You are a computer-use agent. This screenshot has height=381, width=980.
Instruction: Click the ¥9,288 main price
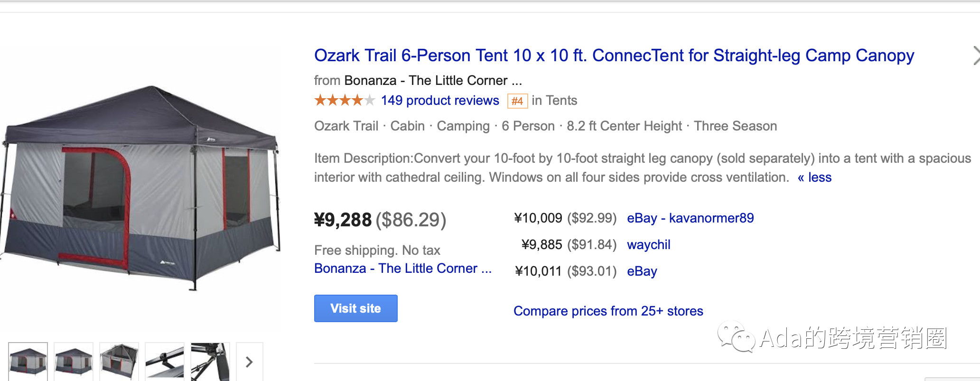point(343,220)
